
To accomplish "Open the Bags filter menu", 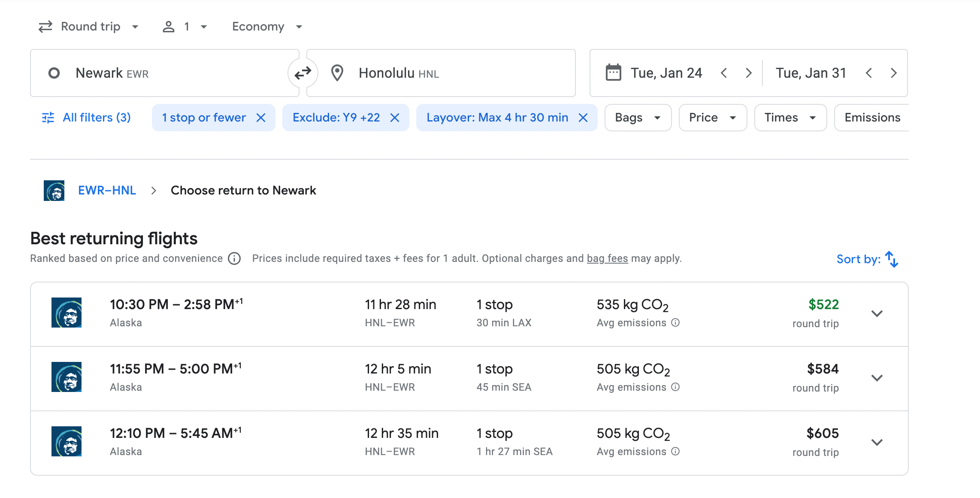I will pos(638,118).
